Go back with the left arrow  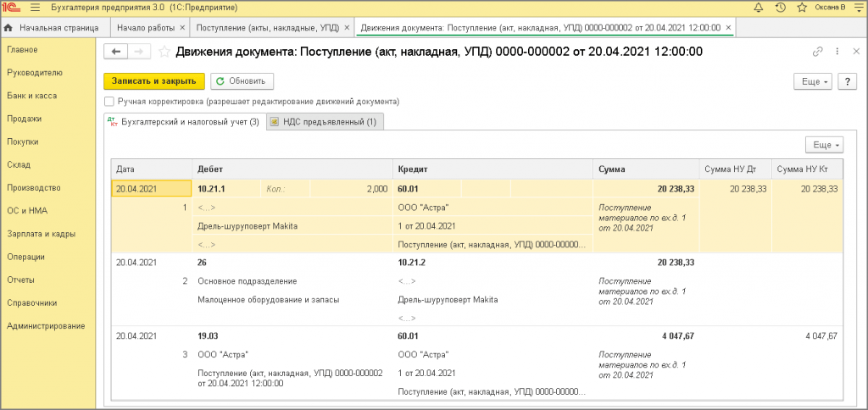point(115,52)
